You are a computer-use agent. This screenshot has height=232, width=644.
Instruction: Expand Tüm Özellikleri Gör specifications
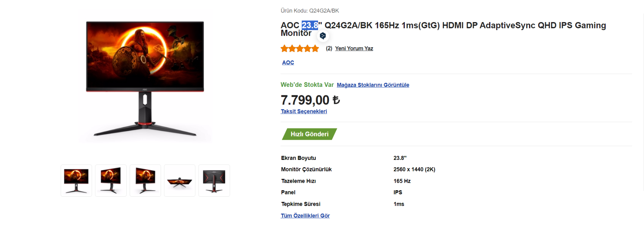tap(305, 216)
